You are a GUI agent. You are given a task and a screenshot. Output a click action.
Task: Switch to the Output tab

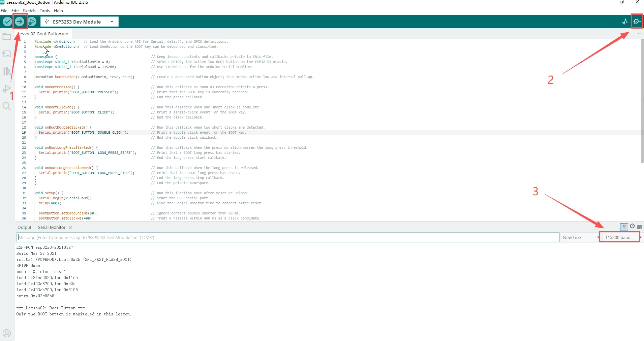[24, 228]
